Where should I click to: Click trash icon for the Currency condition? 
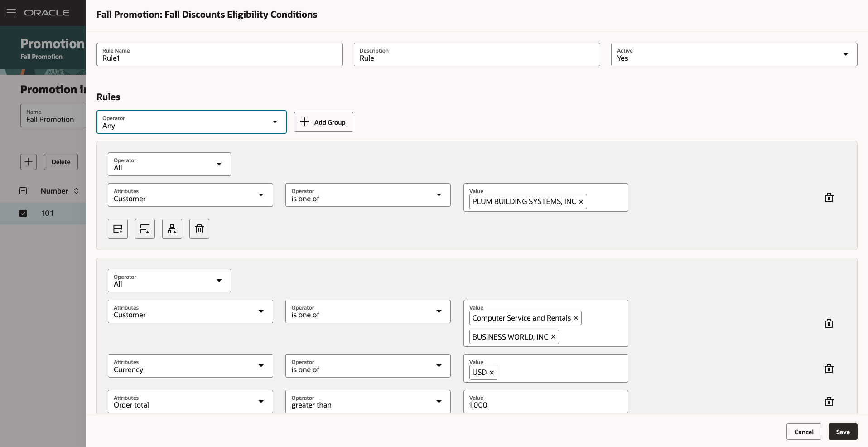[x=829, y=369]
